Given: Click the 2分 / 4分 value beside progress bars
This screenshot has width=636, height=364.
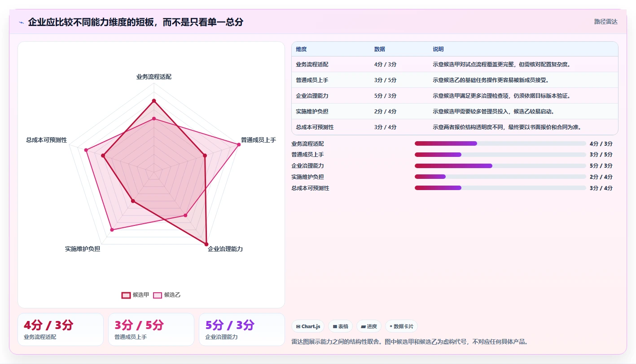Looking at the screenshot, I should click(601, 177).
